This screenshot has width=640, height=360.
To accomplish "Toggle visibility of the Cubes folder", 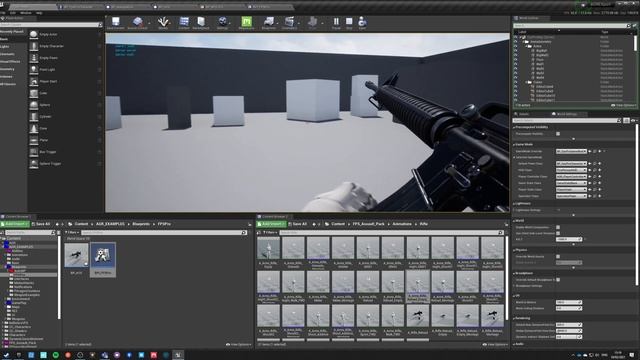I will (x=516, y=82).
